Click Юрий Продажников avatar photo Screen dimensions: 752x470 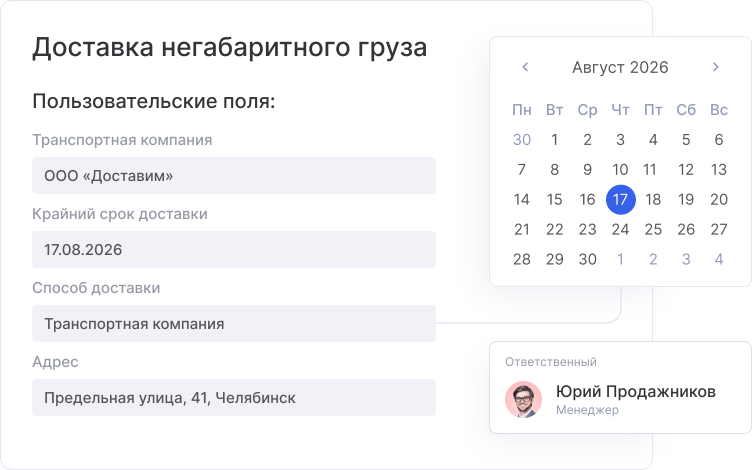click(523, 400)
